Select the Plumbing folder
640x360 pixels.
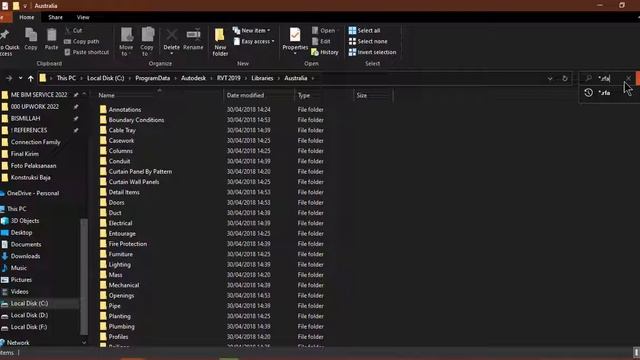[x=122, y=327]
